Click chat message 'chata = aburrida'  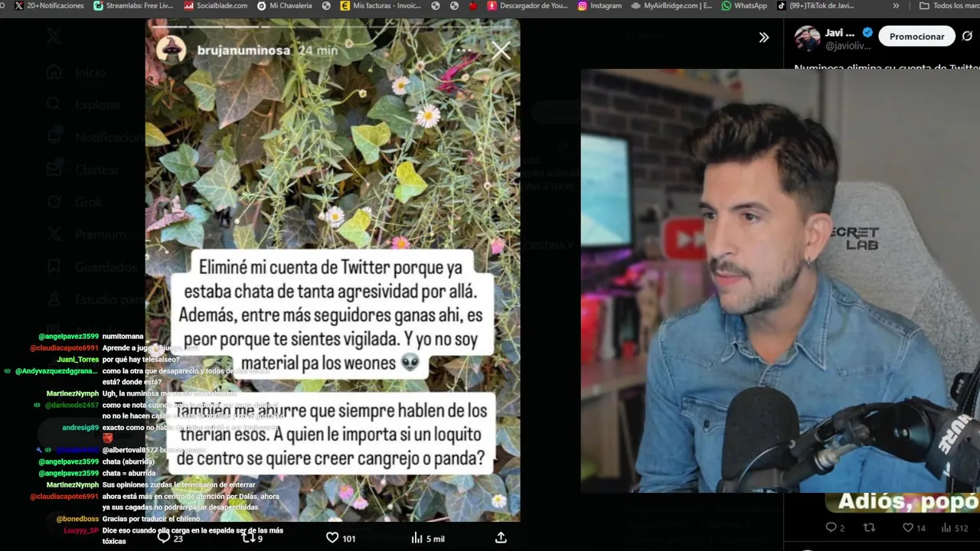pos(129,473)
